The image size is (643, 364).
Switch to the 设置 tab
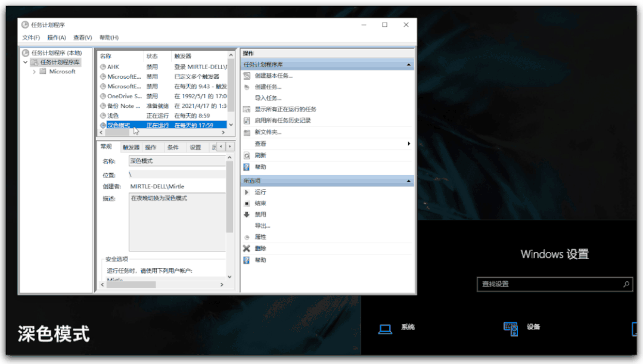point(195,148)
